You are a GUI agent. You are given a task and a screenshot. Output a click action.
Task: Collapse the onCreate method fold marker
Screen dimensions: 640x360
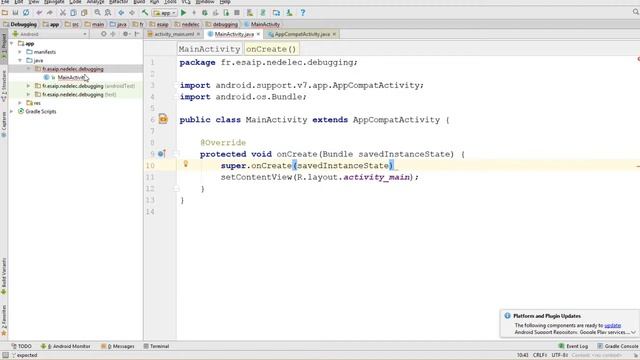pos(176,154)
